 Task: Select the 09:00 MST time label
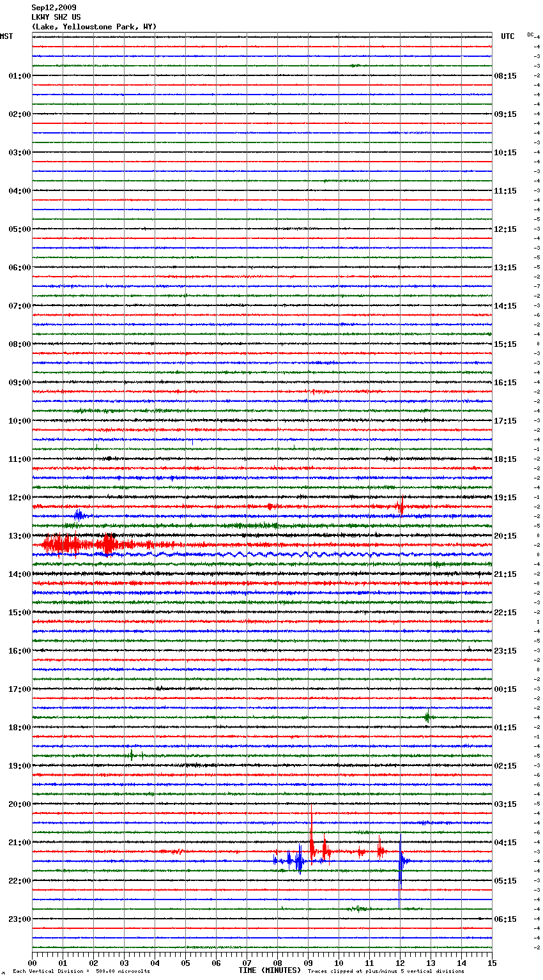[19, 383]
